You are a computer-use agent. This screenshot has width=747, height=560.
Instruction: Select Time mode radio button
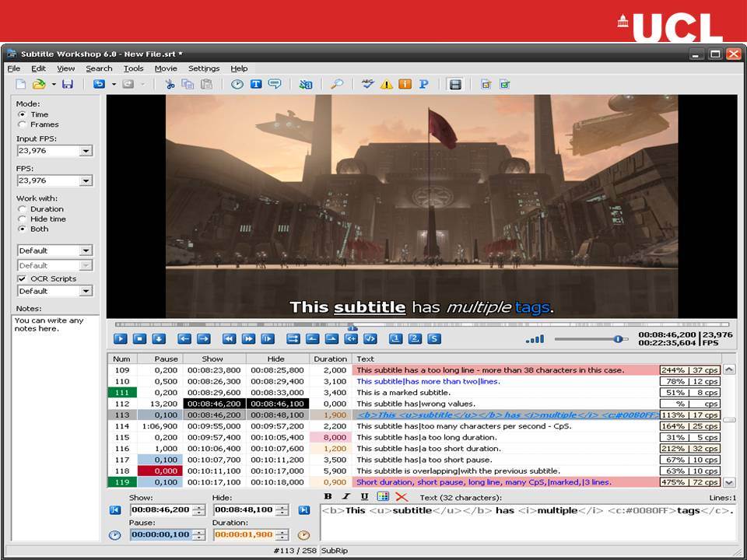click(22, 114)
